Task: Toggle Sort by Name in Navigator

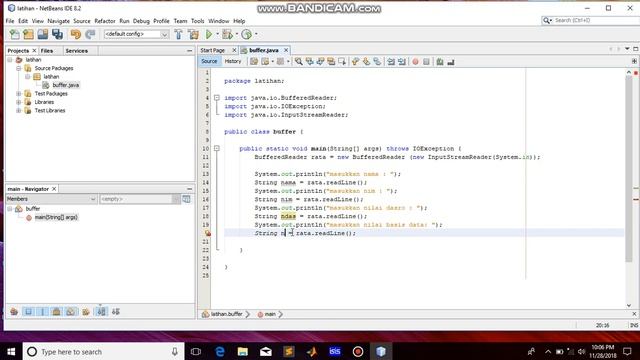Action: click(x=101, y=312)
